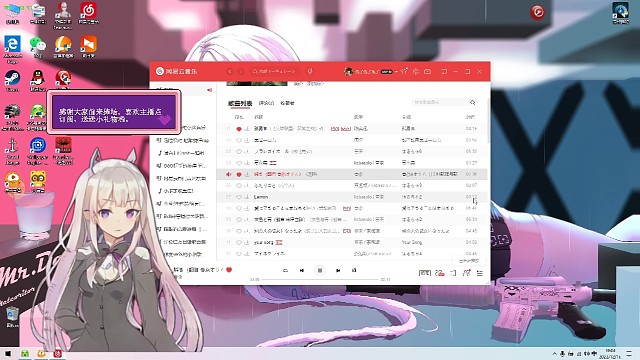This screenshot has width=640, height=360.
Task: Download the track your song
Action: (x=247, y=242)
